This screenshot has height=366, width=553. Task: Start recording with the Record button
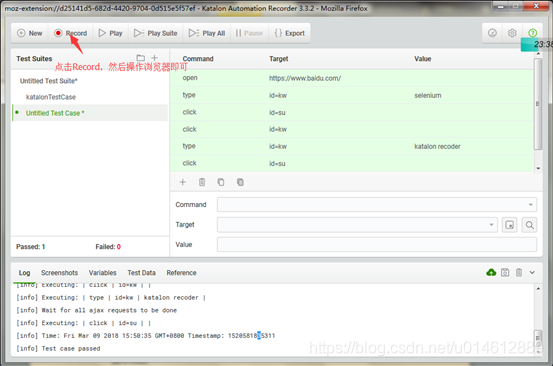coord(71,33)
